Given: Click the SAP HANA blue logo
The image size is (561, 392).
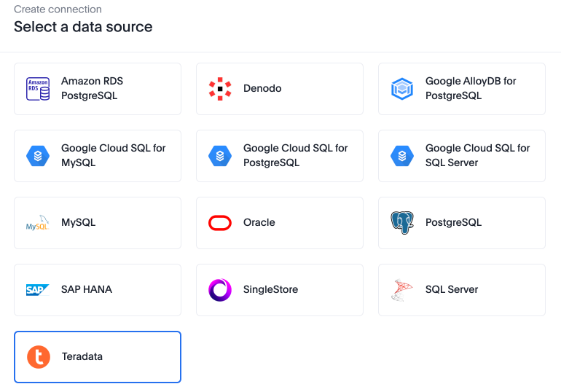Looking at the screenshot, I should [x=38, y=290].
